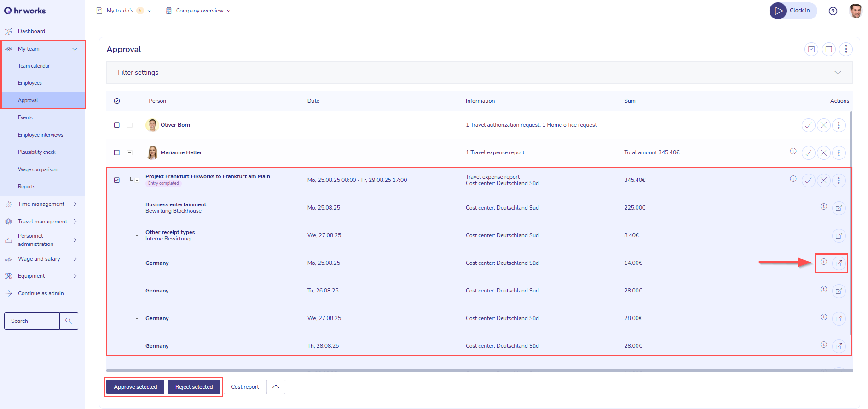Open Team calendar in sidebar
Image resolution: width=868 pixels, height=409 pixels.
click(x=34, y=66)
